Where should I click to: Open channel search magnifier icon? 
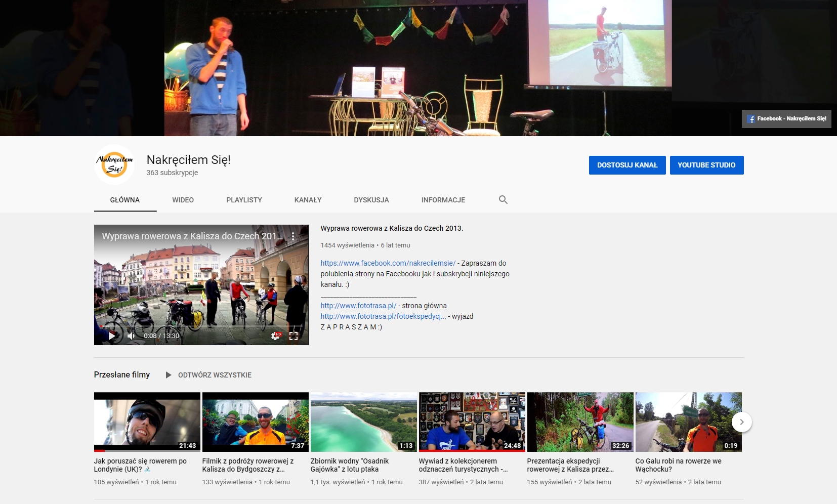503,200
